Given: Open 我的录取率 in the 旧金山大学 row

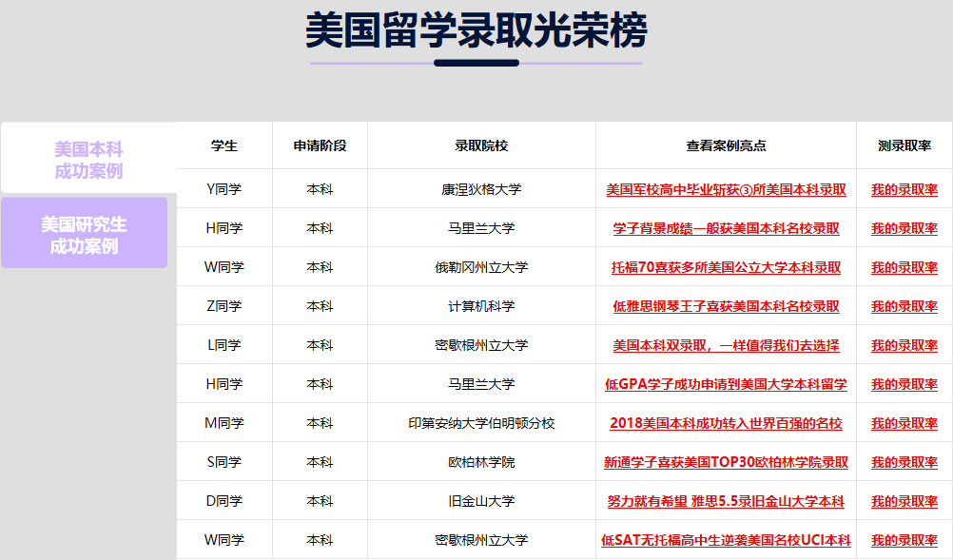Looking at the screenshot, I should [x=904, y=501].
